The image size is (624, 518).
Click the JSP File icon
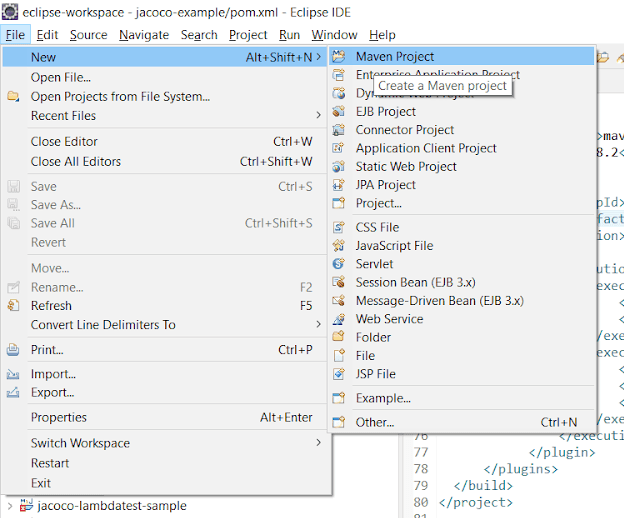pyautogui.click(x=339, y=374)
